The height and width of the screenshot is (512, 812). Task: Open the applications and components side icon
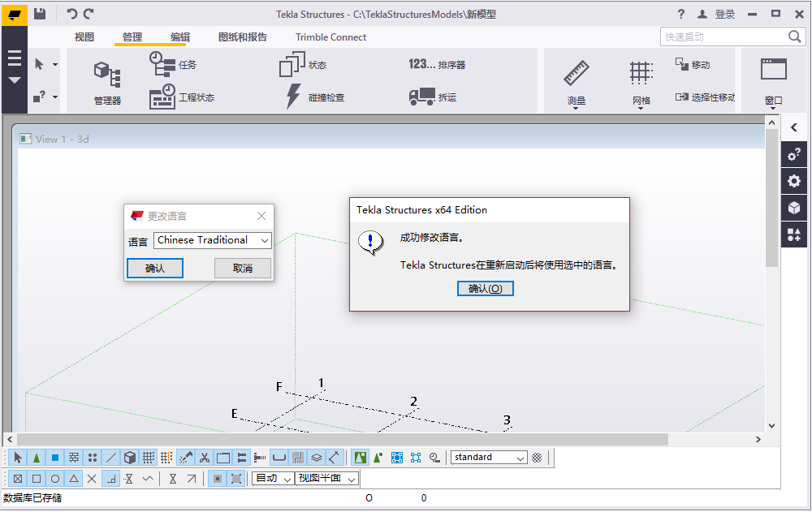click(794, 234)
